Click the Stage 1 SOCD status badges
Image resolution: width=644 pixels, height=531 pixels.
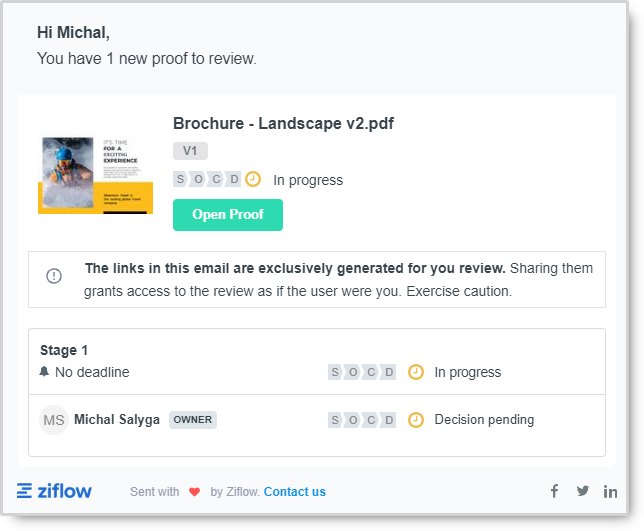click(x=362, y=372)
